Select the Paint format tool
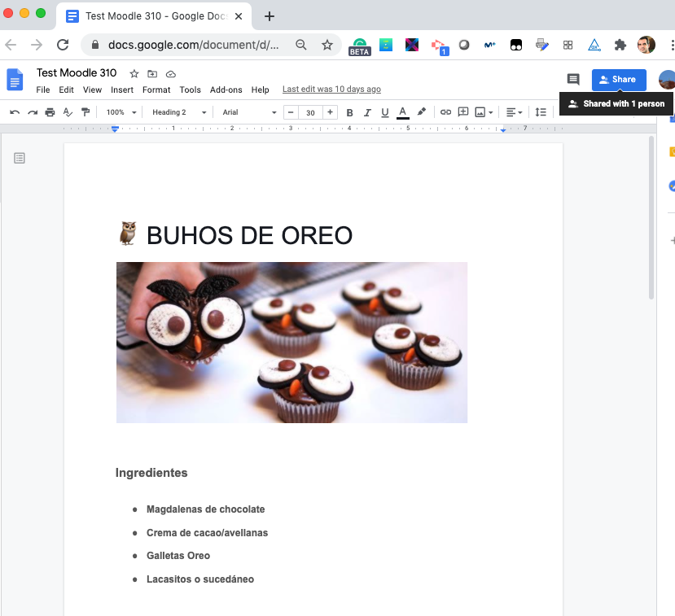Screen dimensions: 675x616 [85, 112]
